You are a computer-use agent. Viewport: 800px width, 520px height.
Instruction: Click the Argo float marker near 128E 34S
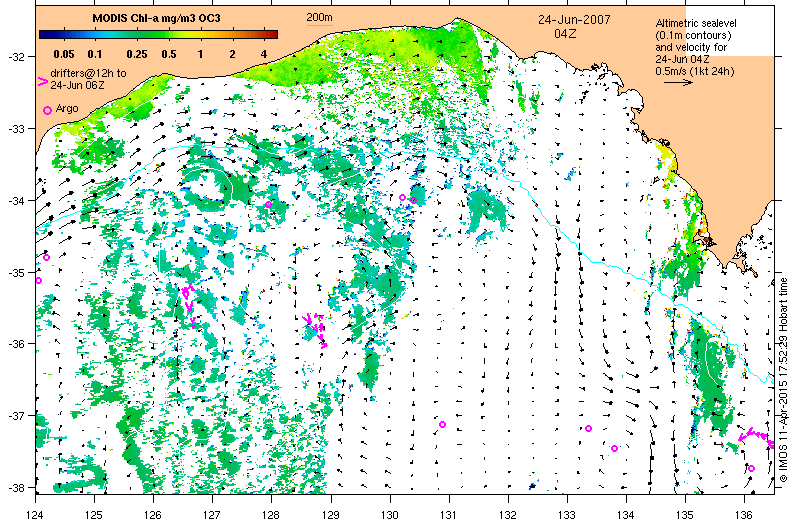click(268, 205)
